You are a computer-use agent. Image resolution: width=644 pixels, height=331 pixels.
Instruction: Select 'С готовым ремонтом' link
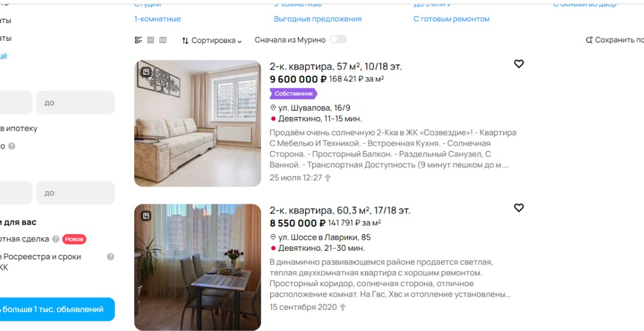pyautogui.click(x=451, y=19)
